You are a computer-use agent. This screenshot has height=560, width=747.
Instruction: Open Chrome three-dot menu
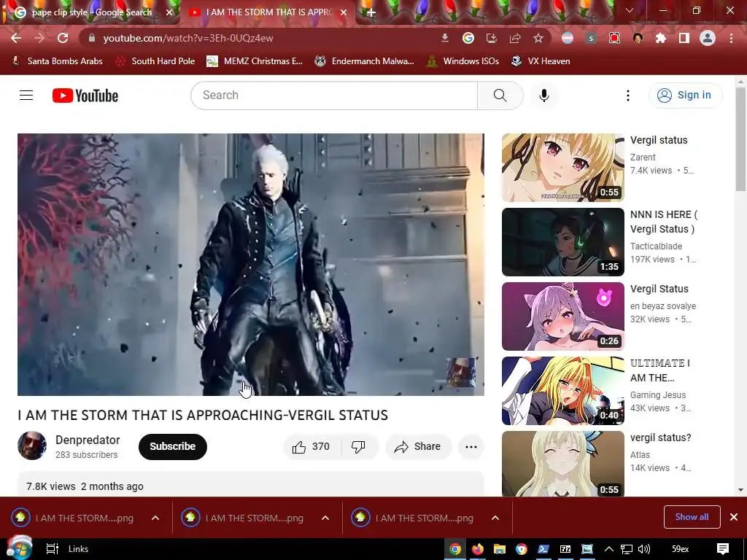(x=731, y=38)
